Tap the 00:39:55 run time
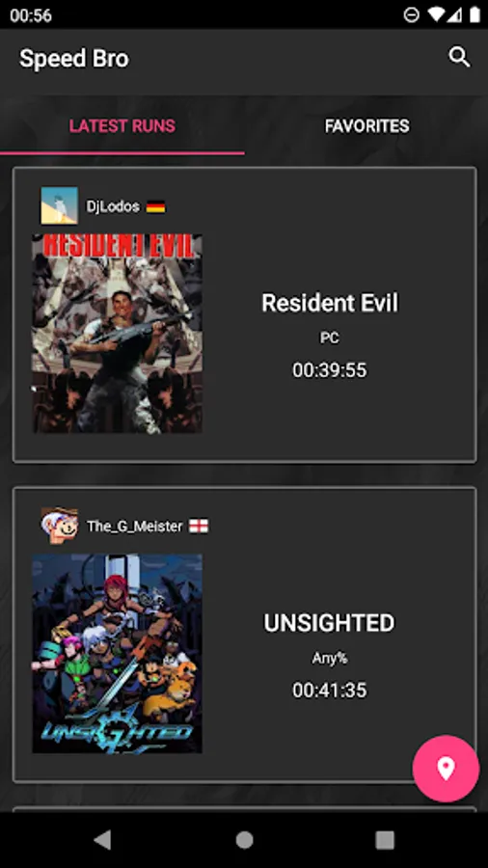Screen dimensions: 488x868 pyautogui.click(x=330, y=370)
